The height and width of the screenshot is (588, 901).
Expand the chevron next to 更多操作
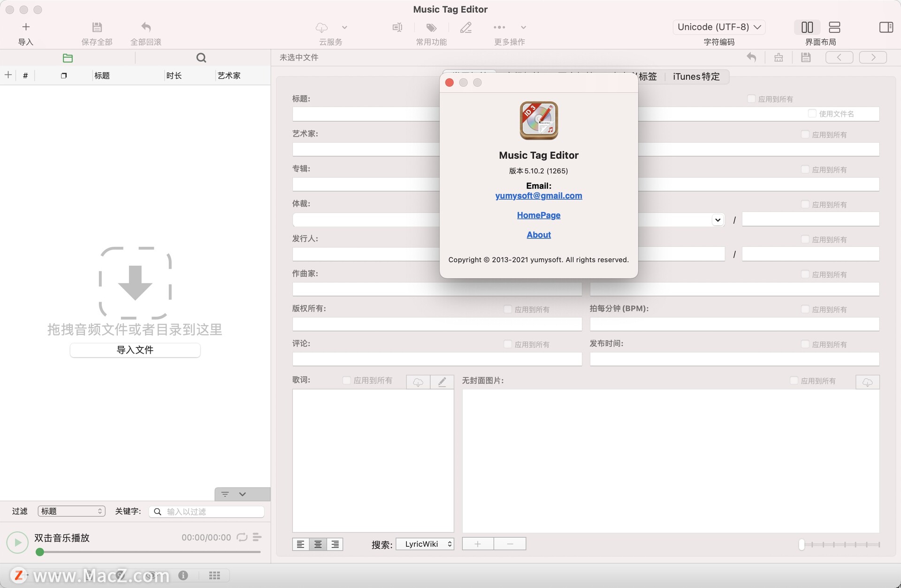(523, 27)
